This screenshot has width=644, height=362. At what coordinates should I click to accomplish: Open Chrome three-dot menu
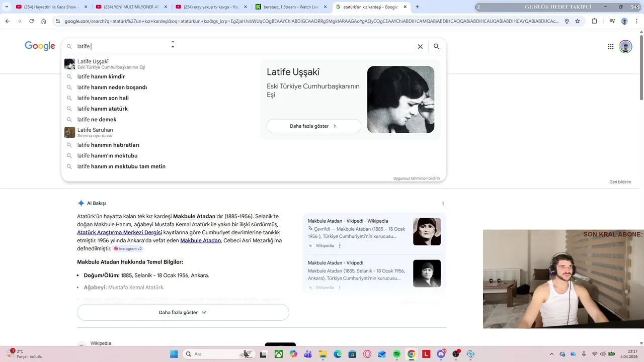(636, 21)
